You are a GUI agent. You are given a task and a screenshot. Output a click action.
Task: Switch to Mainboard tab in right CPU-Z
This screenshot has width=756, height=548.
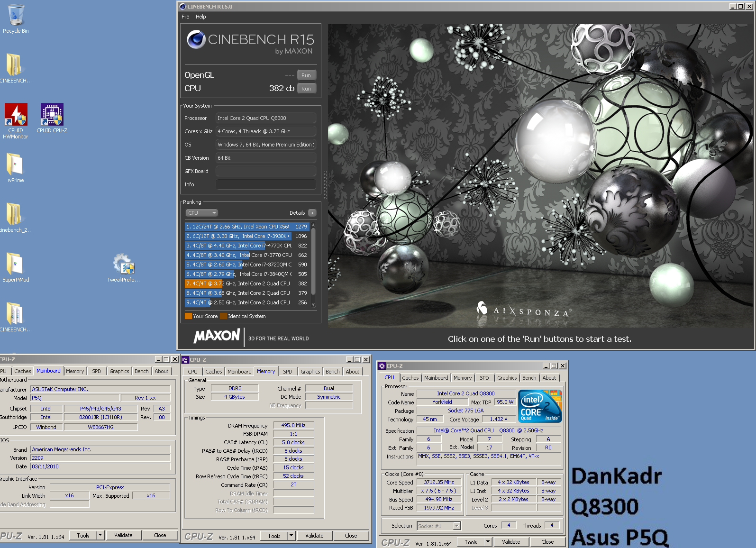[436, 378]
